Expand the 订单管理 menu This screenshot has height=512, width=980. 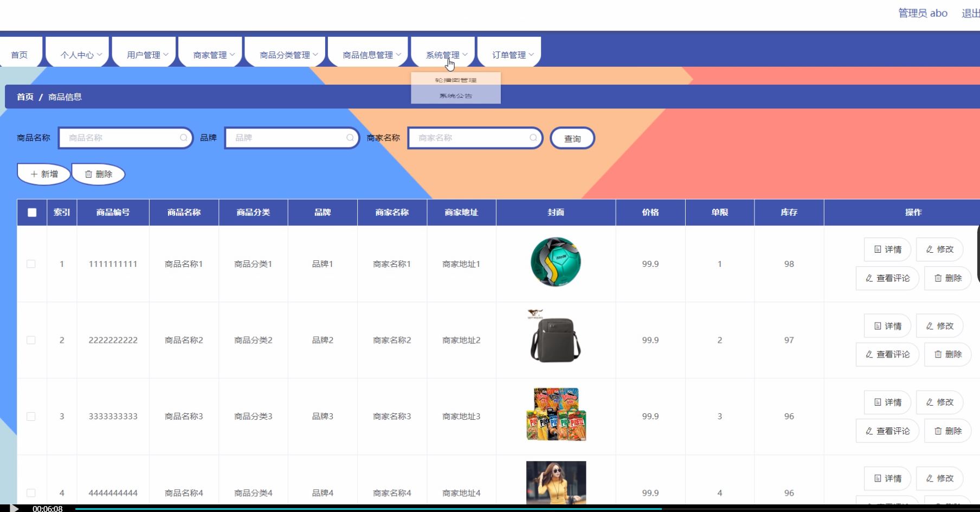(x=510, y=52)
